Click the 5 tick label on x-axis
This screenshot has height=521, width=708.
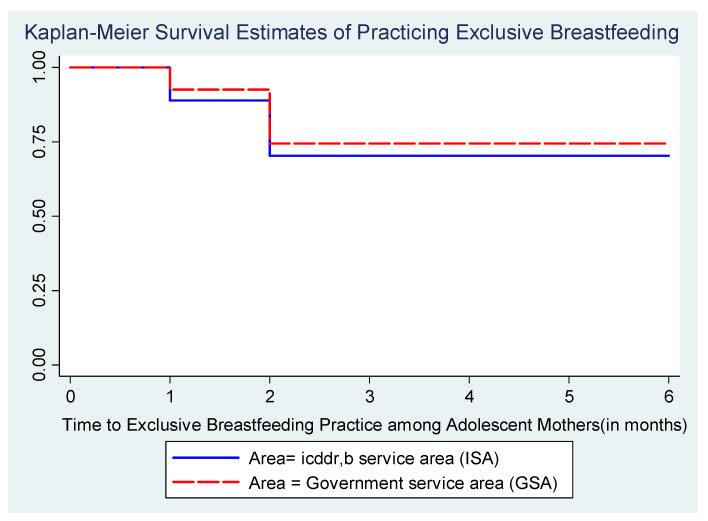point(569,396)
